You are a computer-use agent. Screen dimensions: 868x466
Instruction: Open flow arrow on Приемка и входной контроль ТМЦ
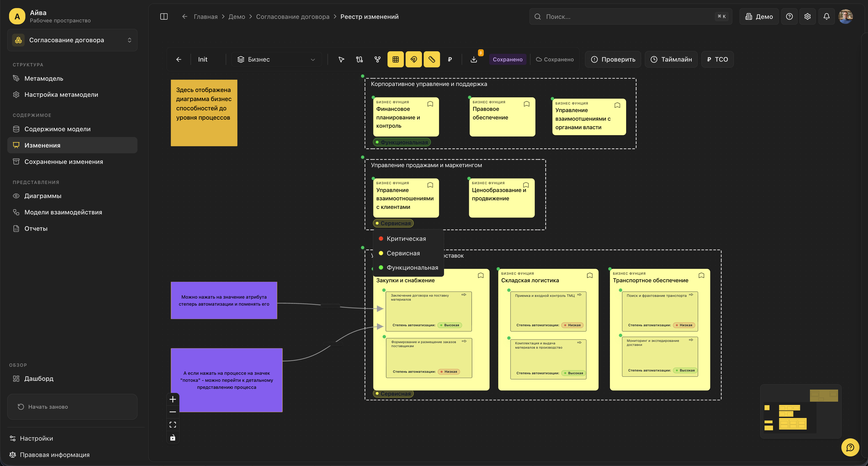580,295
